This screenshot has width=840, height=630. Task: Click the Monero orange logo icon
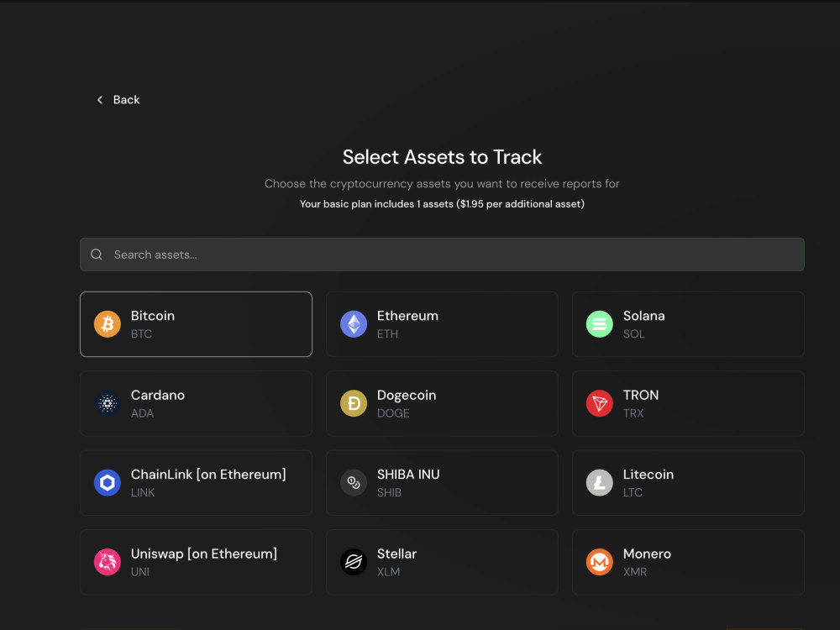pyautogui.click(x=600, y=562)
